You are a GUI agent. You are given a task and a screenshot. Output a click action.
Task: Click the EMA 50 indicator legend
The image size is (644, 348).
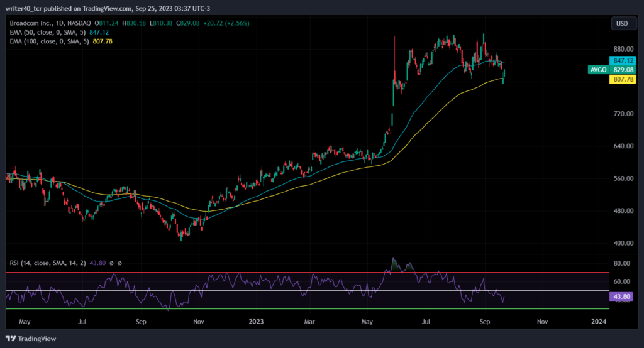point(48,33)
